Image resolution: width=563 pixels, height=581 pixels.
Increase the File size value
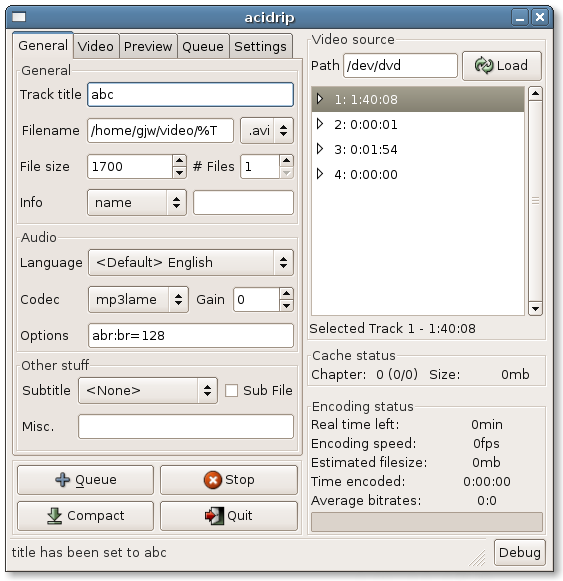[x=179, y=161]
